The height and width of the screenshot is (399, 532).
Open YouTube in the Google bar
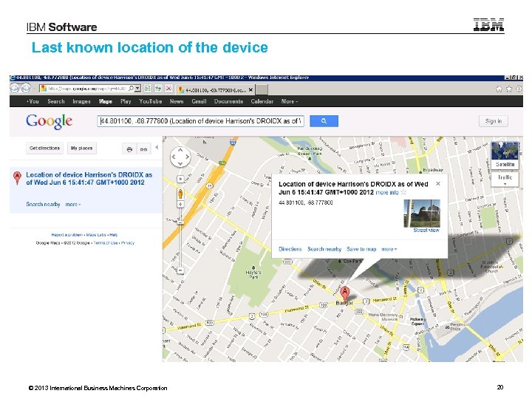[150, 101]
